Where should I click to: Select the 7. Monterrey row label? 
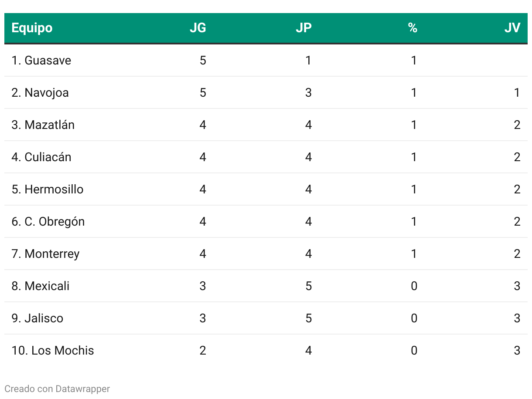tap(46, 254)
